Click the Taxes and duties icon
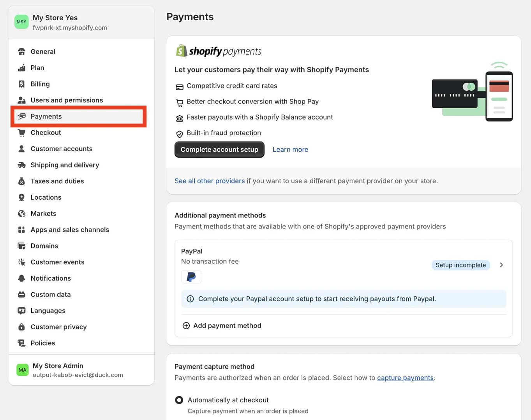 [x=21, y=181]
